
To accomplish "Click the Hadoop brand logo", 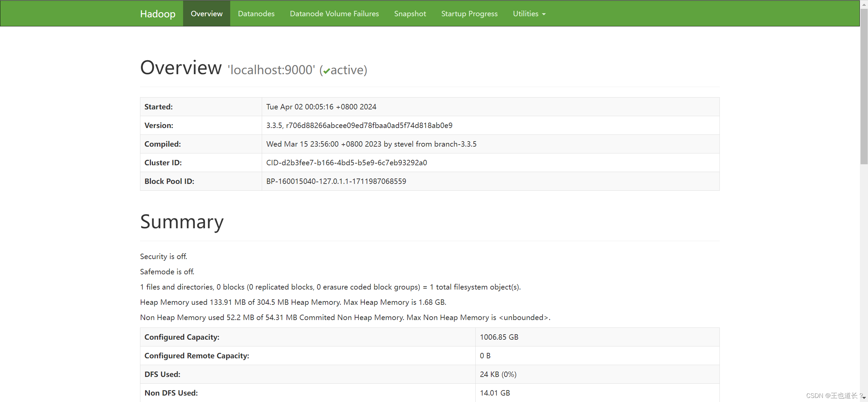I will (157, 14).
